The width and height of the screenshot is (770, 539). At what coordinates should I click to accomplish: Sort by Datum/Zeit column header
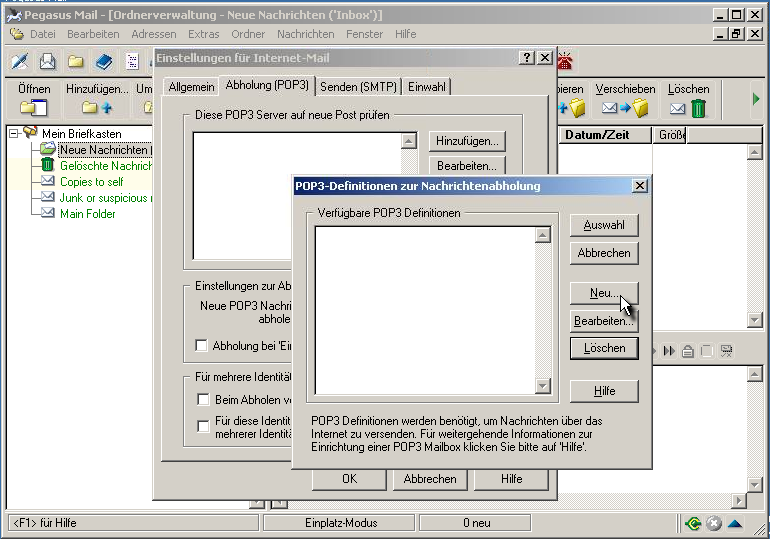[605, 135]
